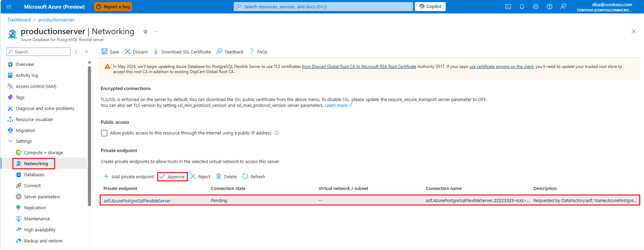Open the certificate pinning on the client link
The width and height of the screenshot is (644, 250).
click(501, 67)
